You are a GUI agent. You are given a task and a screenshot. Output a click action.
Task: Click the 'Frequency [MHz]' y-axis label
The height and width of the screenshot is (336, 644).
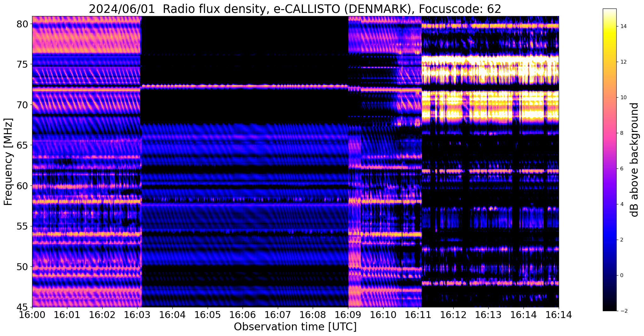(x=8, y=162)
